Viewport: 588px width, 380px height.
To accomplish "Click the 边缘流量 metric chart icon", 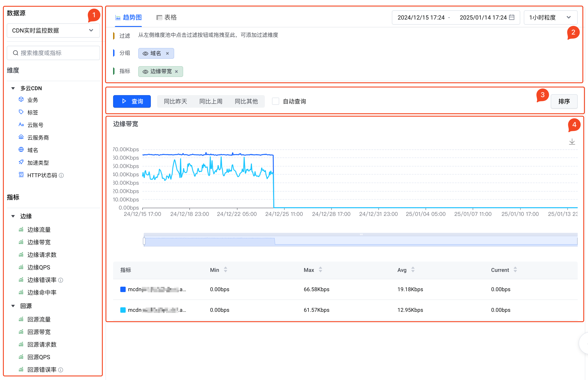I will tap(21, 229).
